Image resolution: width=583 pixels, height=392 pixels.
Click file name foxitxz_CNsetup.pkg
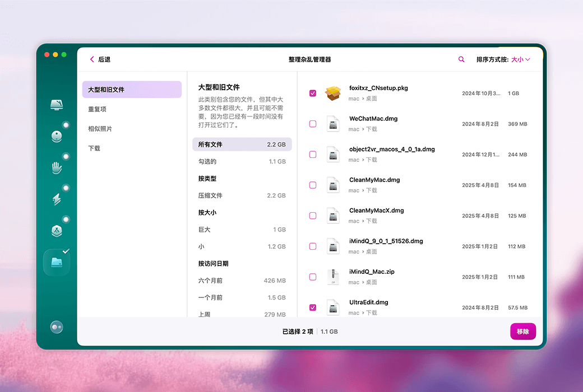pyautogui.click(x=378, y=88)
